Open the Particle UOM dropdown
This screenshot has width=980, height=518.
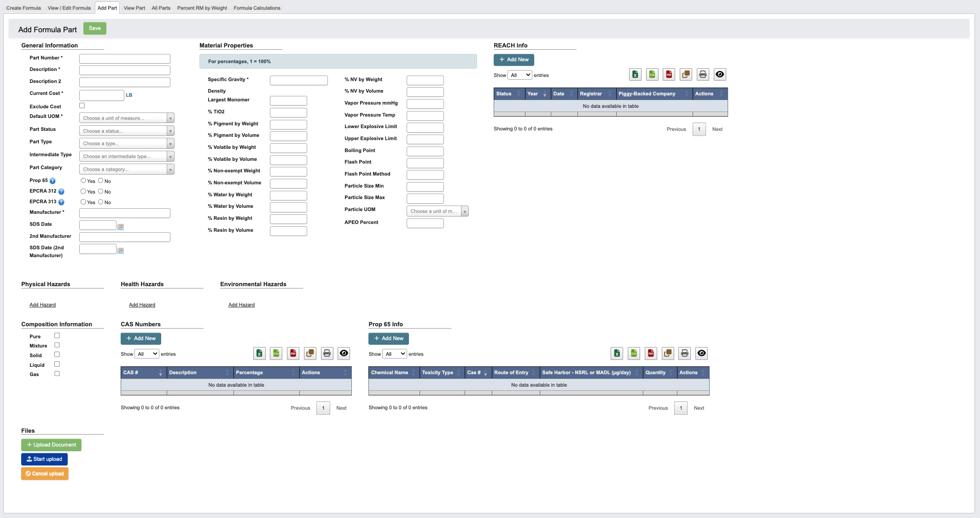pyautogui.click(x=437, y=211)
